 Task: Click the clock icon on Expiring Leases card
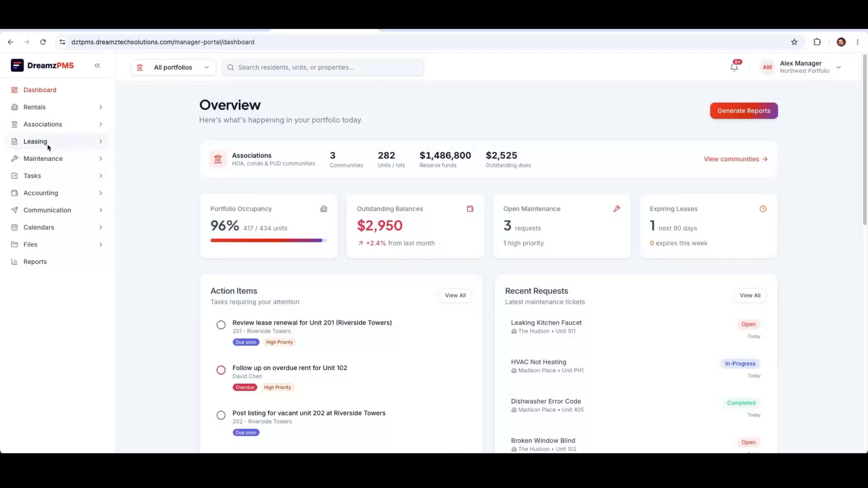(763, 209)
